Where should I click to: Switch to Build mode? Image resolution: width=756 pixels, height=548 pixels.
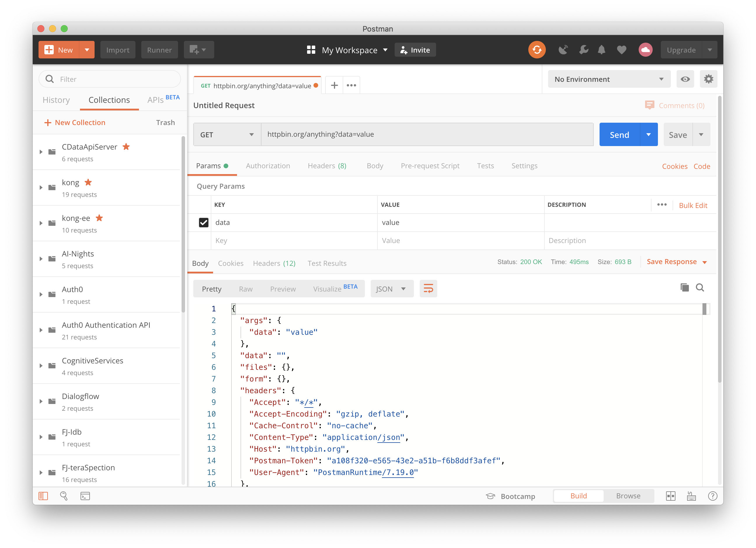(x=578, y=496)
